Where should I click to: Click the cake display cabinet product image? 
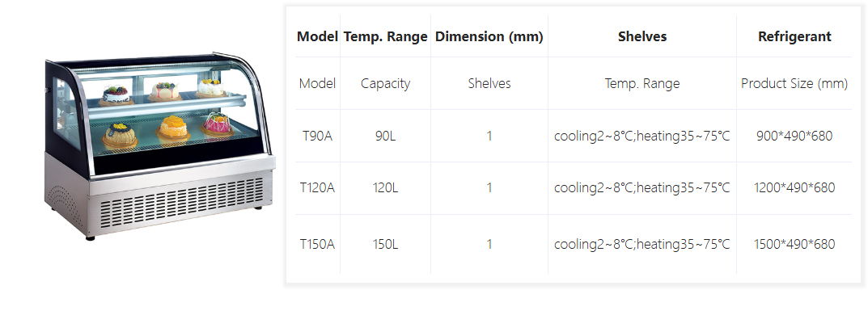(159, 146)
